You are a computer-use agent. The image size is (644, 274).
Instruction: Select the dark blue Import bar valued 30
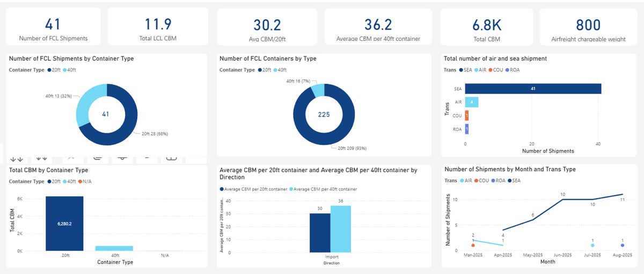click(320, 232)
